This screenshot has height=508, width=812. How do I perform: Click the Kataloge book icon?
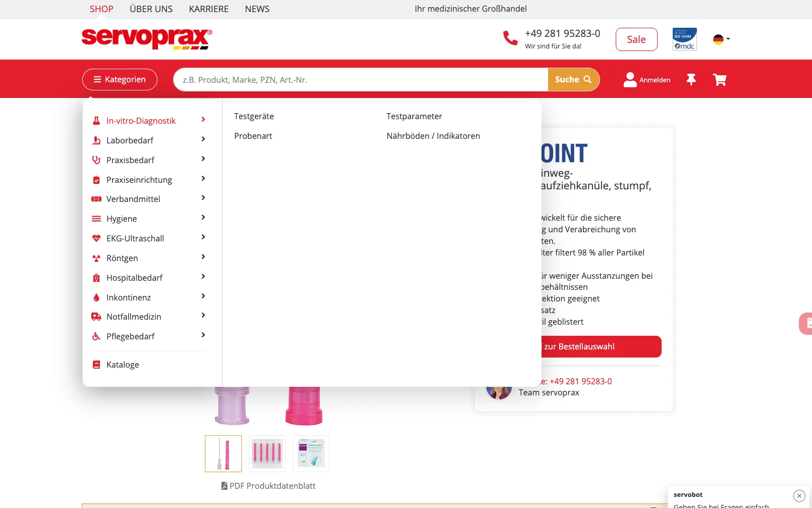tap(96, 365)
